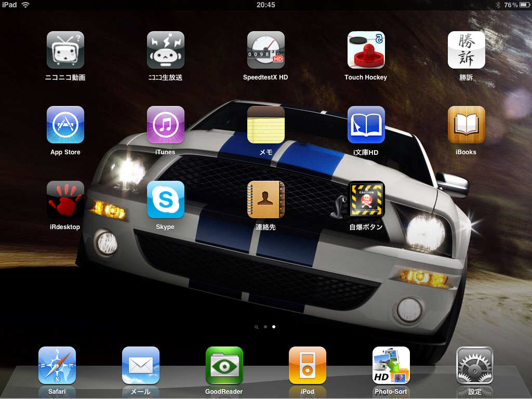Tap the Spotlight search page indicator
Screen dimensions: 532x399
[x=257, y=327]
